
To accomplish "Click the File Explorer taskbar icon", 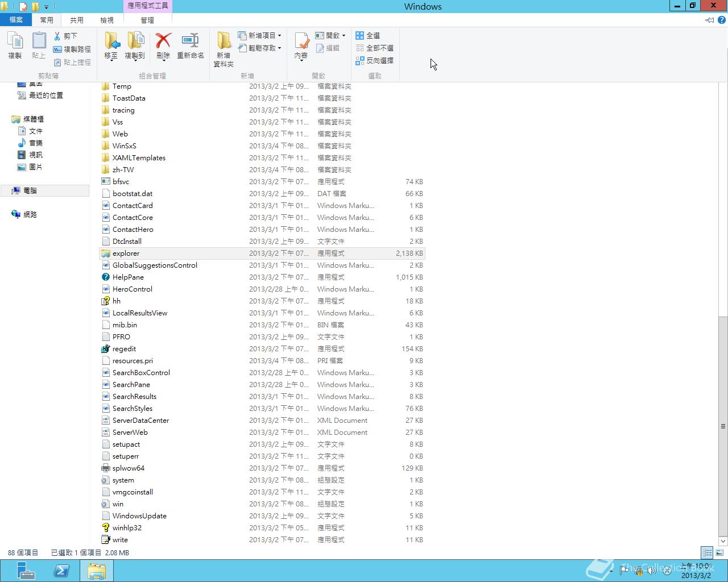I will [97, 571].
